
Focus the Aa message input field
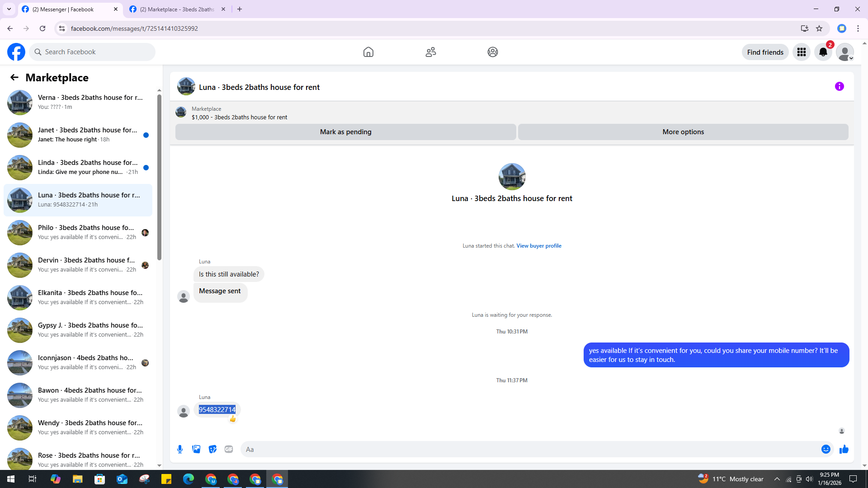(529, 449)
